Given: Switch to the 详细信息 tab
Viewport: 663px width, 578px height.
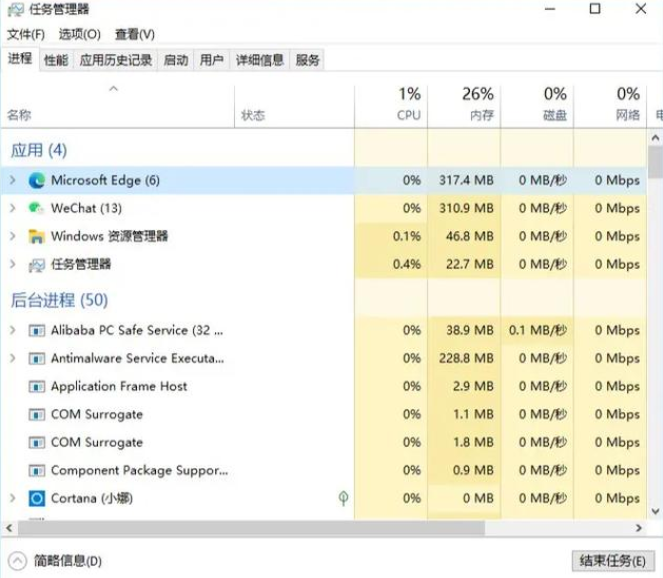Looking at the screenshot, I should (260, 60).
